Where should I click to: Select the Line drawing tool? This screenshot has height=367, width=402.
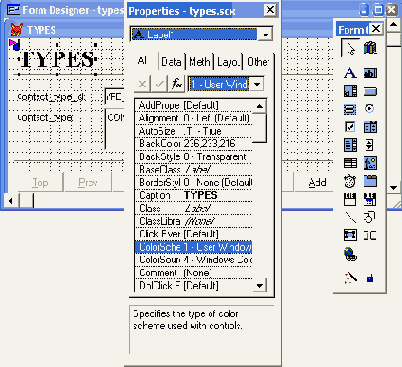click(x=350, y=217)
